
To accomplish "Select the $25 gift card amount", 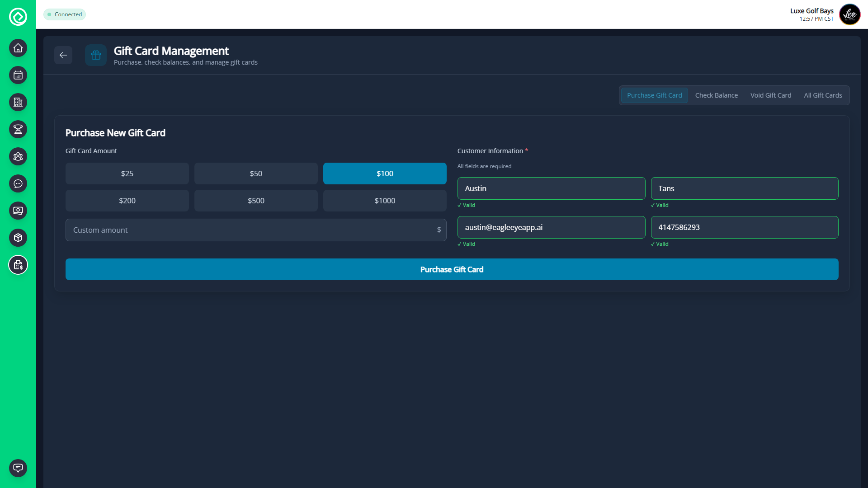I will pos(127,174).
